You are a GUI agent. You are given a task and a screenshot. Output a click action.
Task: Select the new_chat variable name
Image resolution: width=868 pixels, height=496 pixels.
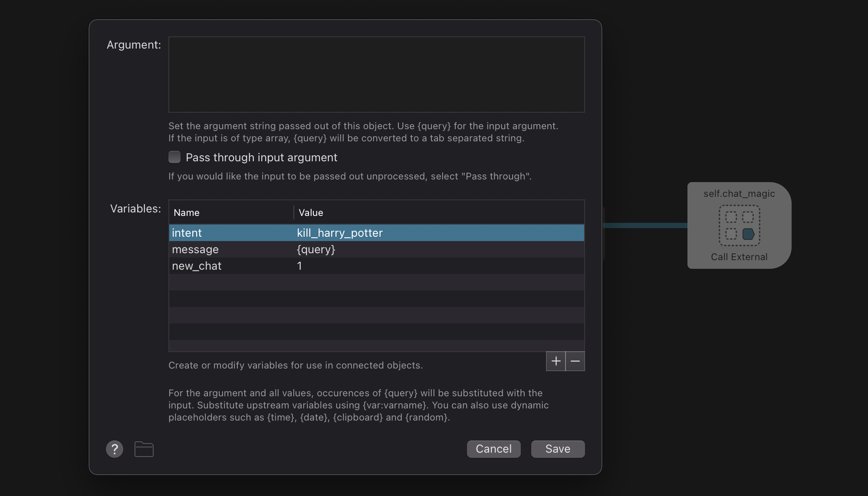[197, 266]
